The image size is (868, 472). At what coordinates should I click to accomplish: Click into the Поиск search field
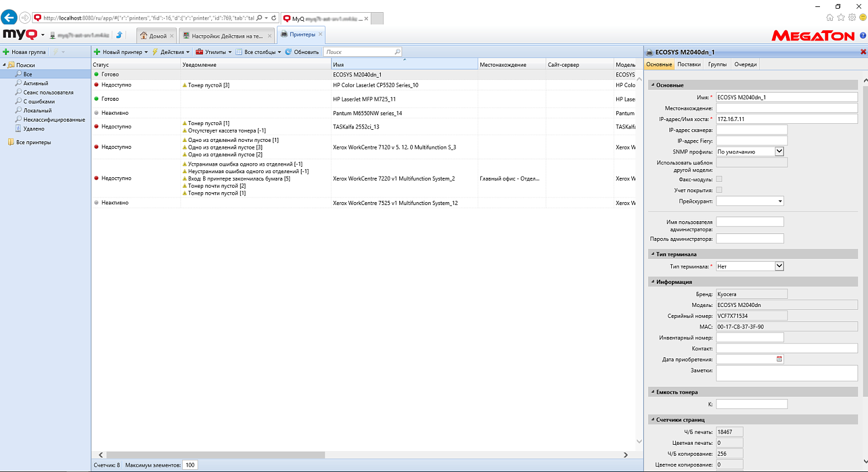[x=359, y=52]
